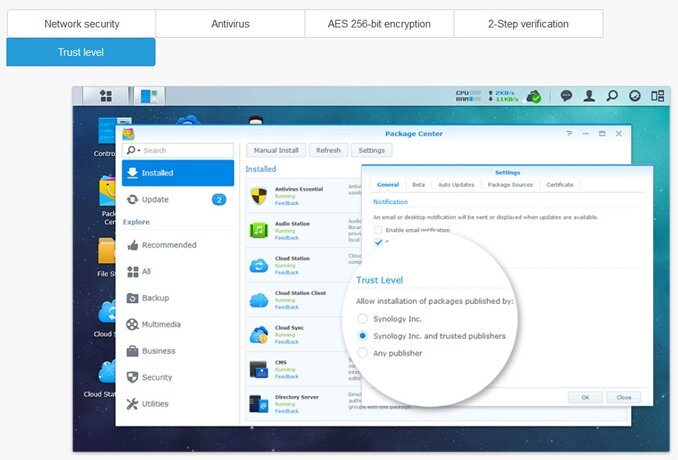This screenshot has width=678, height=460.
Task: Open the notifications chat bubble icon
Action: (x=566, y=96)
